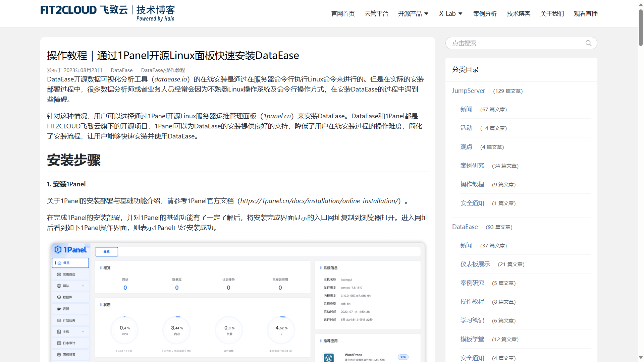Open 学习笔记 category (6 篇文章)
This screenshot has height=362, width=644.
point(472,320)
